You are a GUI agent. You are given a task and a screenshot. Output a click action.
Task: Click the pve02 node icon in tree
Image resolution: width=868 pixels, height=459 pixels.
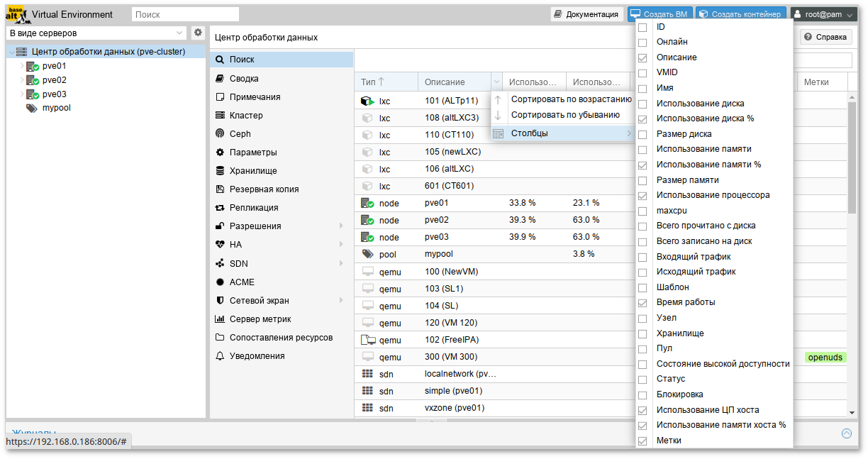coord(32,80)
